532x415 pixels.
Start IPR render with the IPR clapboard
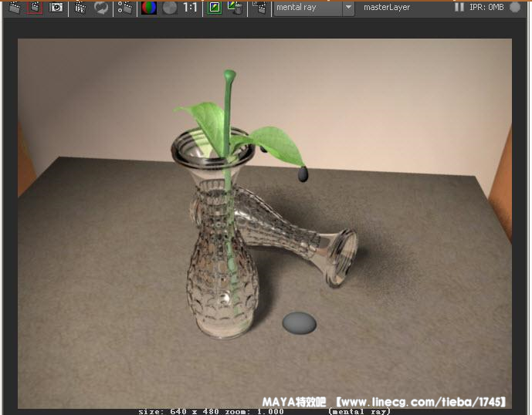(80, 8)
